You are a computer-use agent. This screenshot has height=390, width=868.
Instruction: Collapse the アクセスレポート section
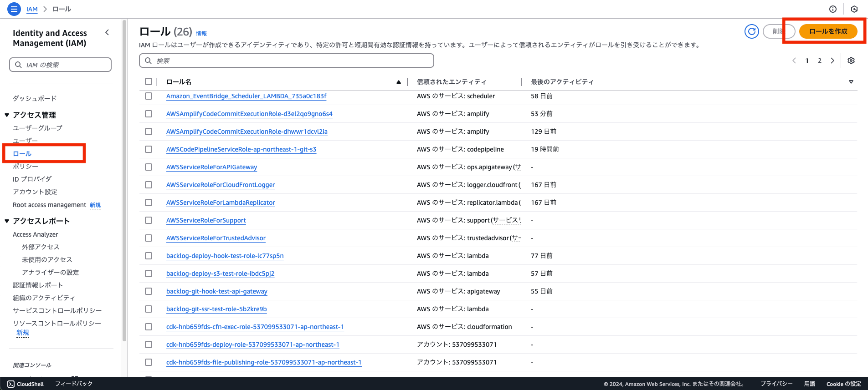7,221
